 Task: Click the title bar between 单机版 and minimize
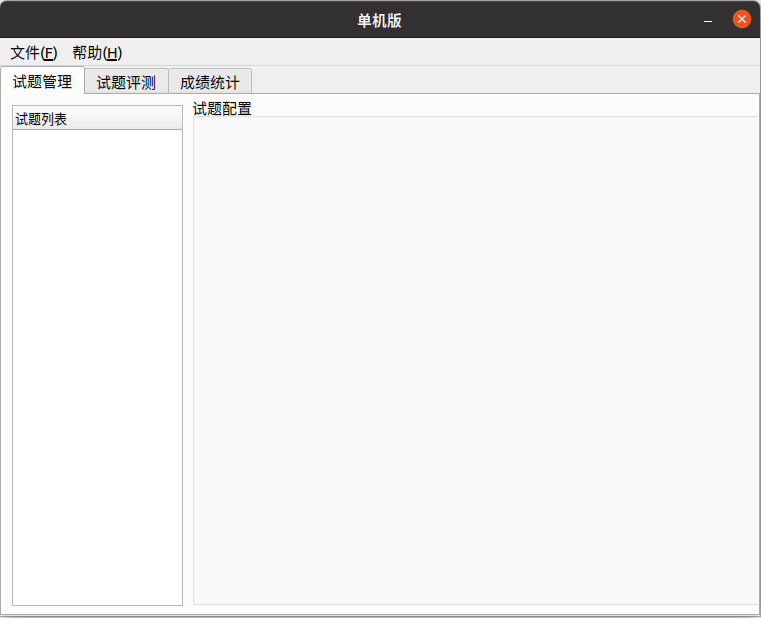click(x=550, y=20)
